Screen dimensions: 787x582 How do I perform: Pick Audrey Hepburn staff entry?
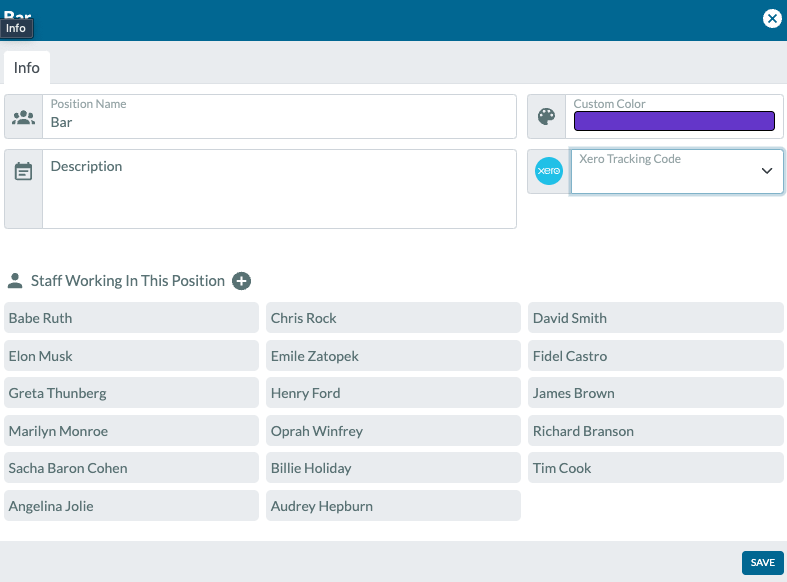394,506
